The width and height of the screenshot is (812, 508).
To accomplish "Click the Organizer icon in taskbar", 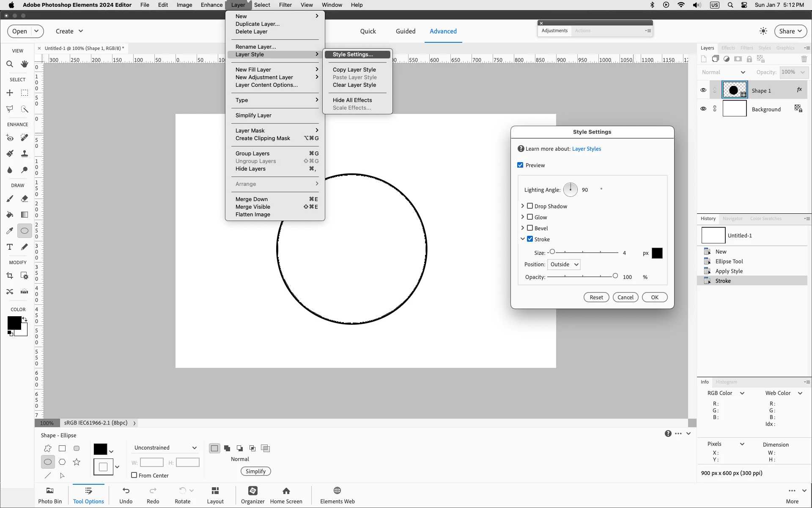I will pos(252,494).
